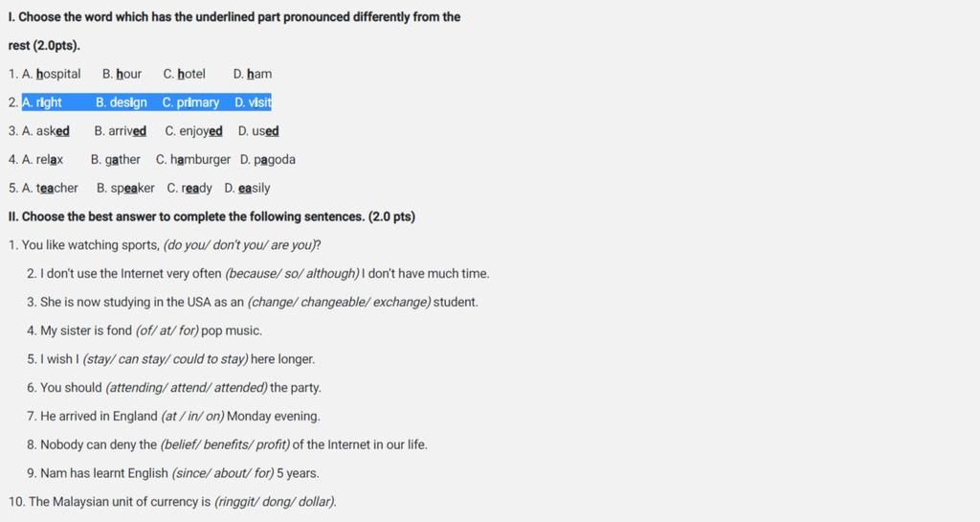Image resolution: width=980 pixels, height=522 pixels.
Task: Click the highlighted word 'right' in question 2
Action: click(x=49, y=102)
